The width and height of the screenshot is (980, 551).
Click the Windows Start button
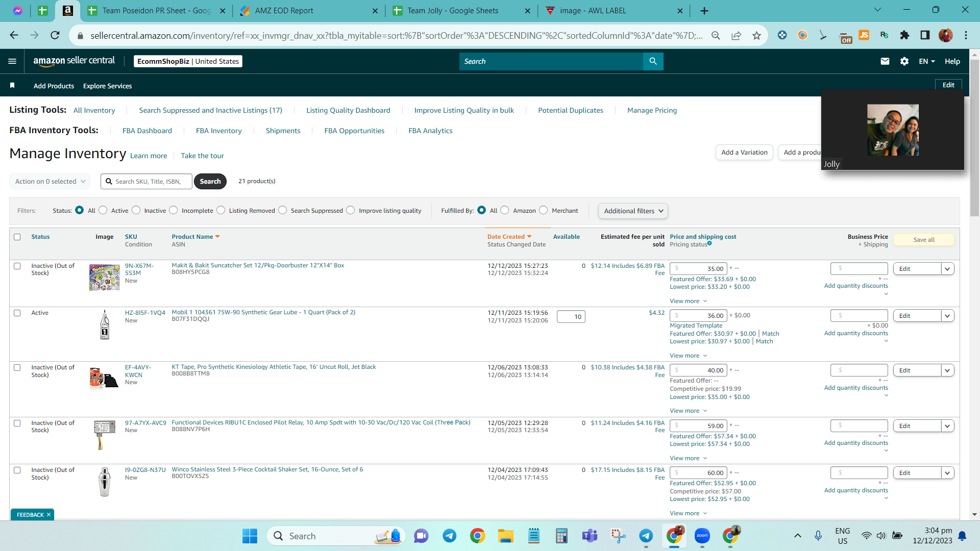[x=250, y=536]
